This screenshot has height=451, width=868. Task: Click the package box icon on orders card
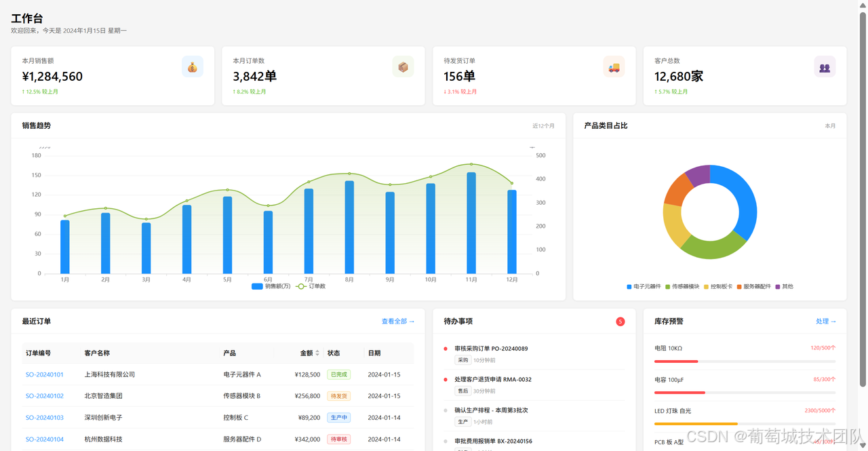[403, 66]
